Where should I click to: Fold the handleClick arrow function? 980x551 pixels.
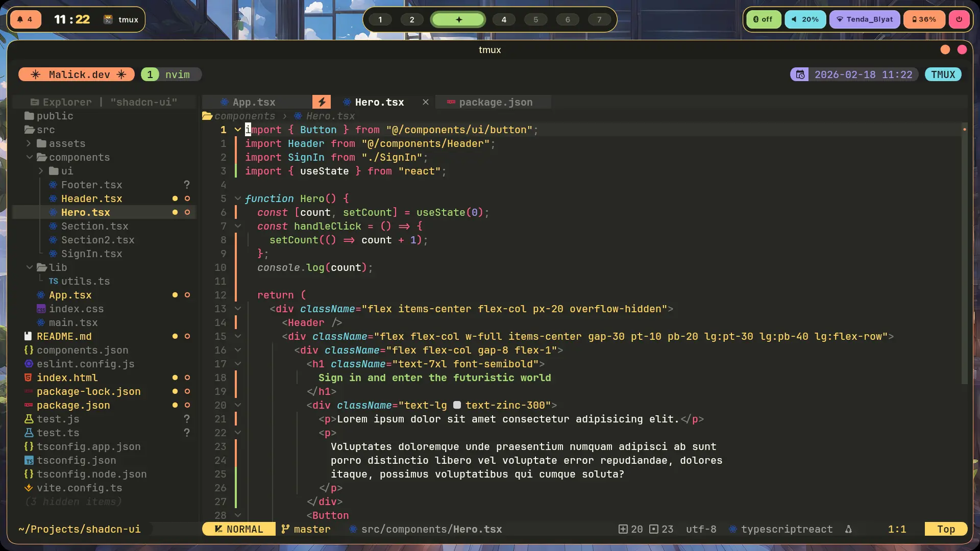click(237, 226)
